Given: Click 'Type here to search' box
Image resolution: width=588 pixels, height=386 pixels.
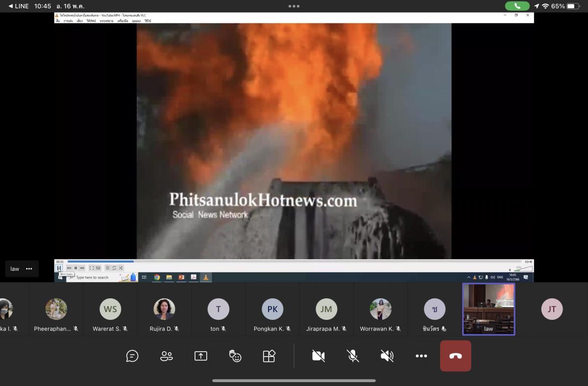Looking at the screenshot, I should click(x=101, y=277).
